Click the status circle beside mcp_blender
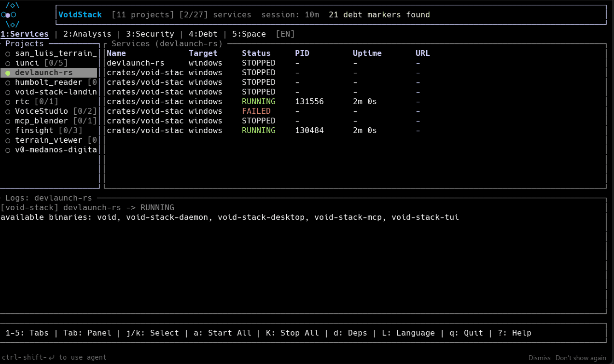This screenshot has width=614, height=364. 8,121
